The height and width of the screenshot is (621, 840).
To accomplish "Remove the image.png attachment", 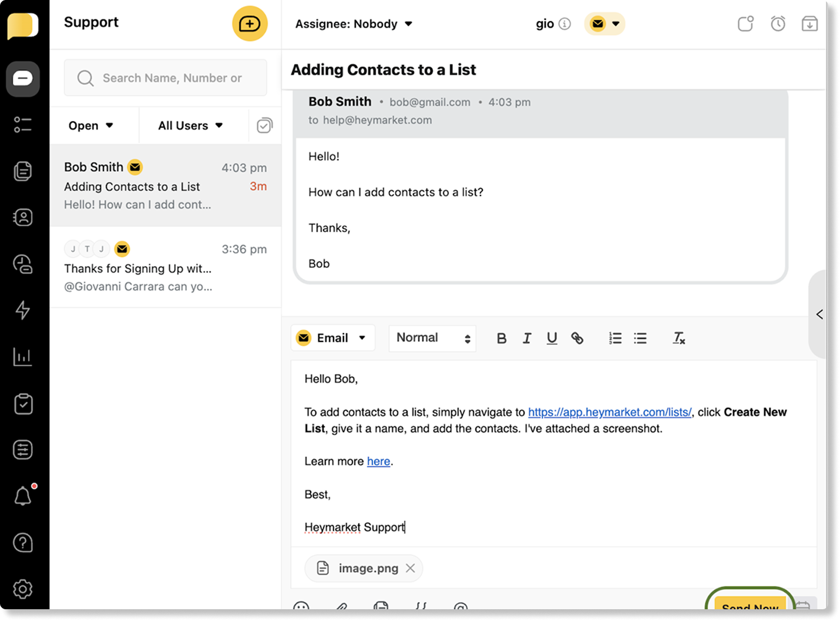I will 411,569.
